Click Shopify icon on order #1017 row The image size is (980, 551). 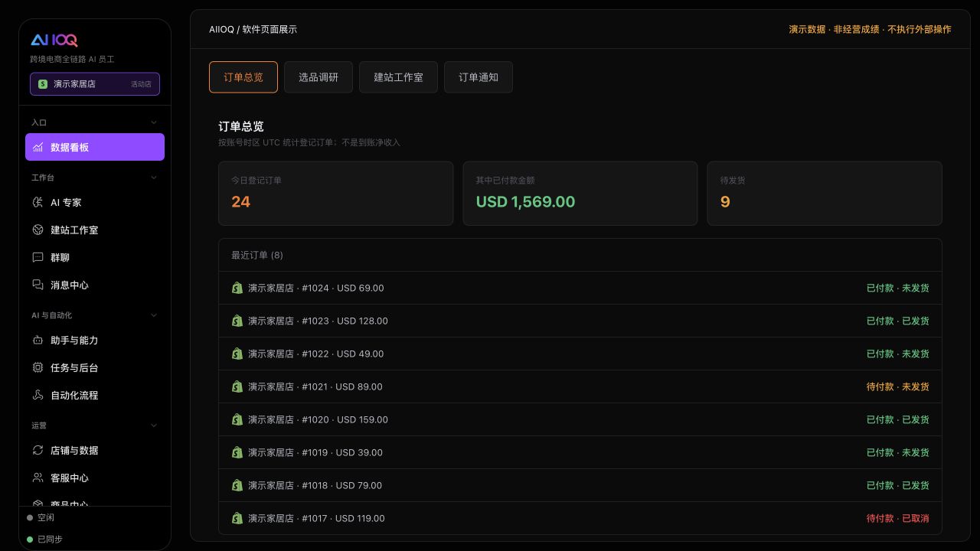237,519
